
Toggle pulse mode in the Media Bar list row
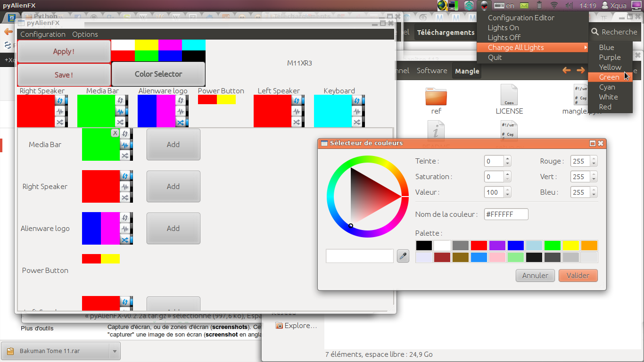click(x=125, y=145)
